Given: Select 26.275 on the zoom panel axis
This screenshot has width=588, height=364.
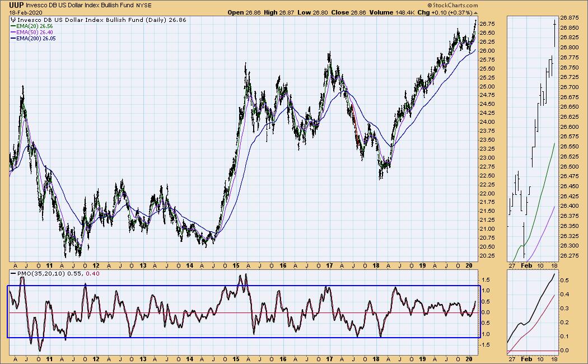Looking at the screenshot, I should [570, 256].
